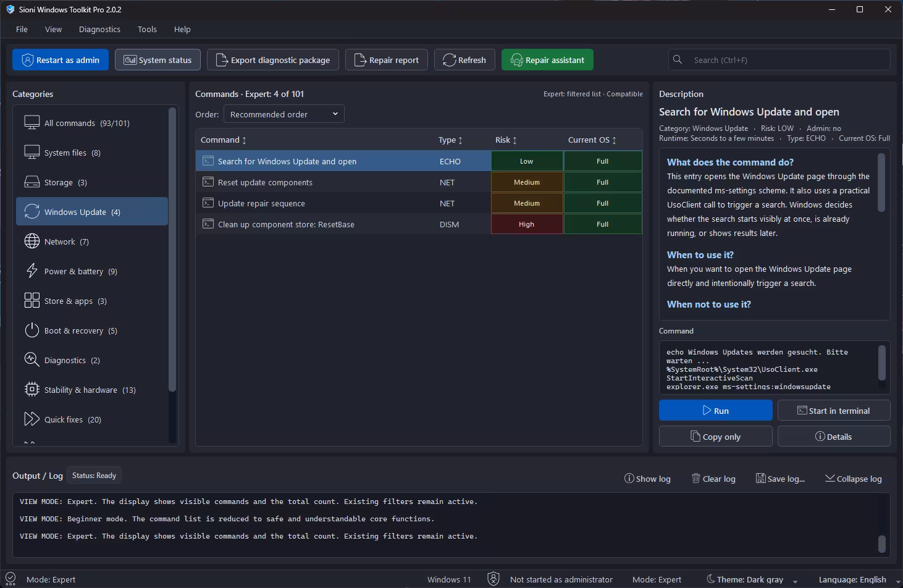Collapse the output log panel
This screenshot has height=588, width=903.
[854, 479]
